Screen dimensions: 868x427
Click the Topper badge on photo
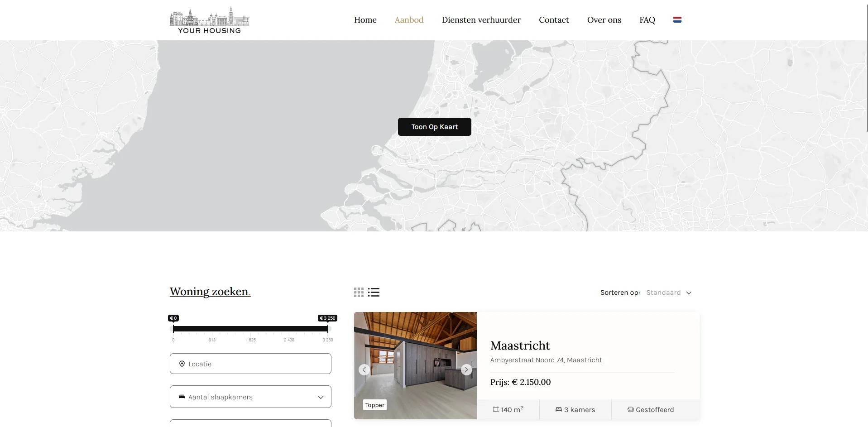coord(375,405)
